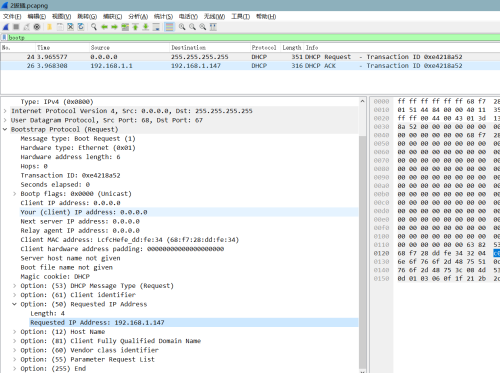Image resolution: width=500 pixels, height=373 pixels.
Task: Expand Option (12) Host Name
Action: pyautogui.click(x=14, y=332)
